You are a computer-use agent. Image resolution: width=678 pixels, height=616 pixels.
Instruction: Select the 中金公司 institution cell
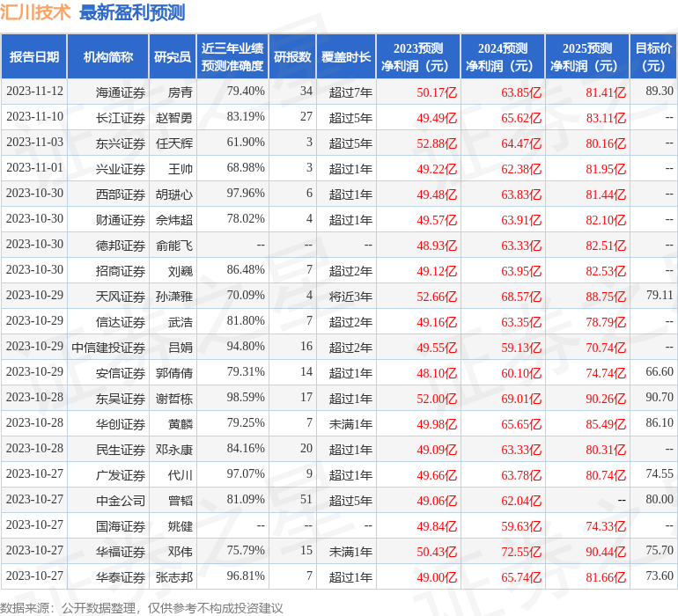tap(121, 501)
